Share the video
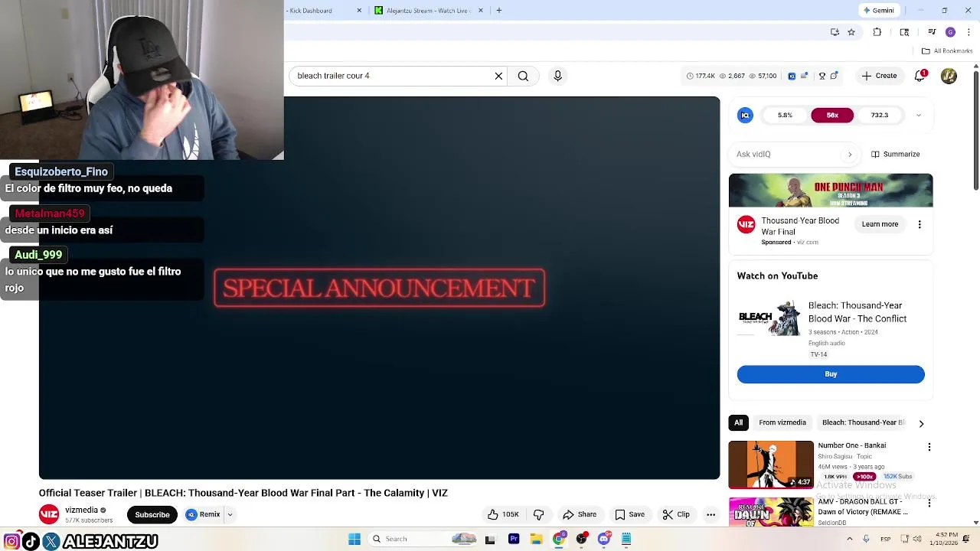 (x=579, y=514)
